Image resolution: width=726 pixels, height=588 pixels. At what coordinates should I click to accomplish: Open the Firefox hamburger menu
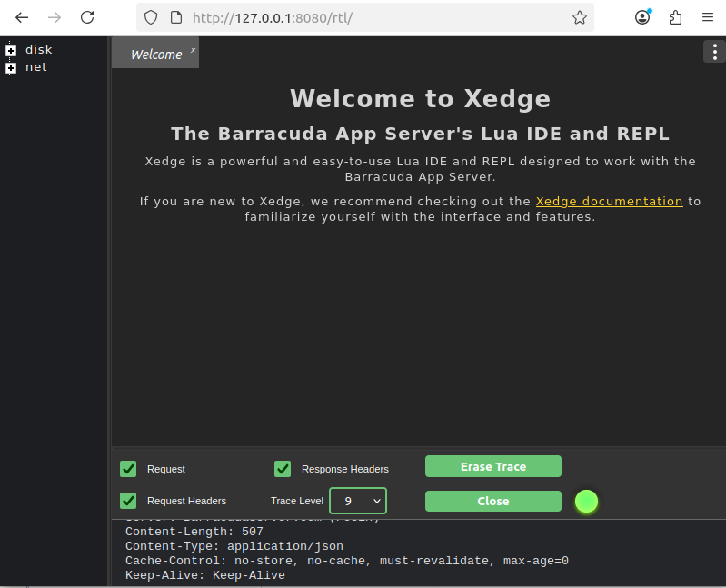pos(708,17)
